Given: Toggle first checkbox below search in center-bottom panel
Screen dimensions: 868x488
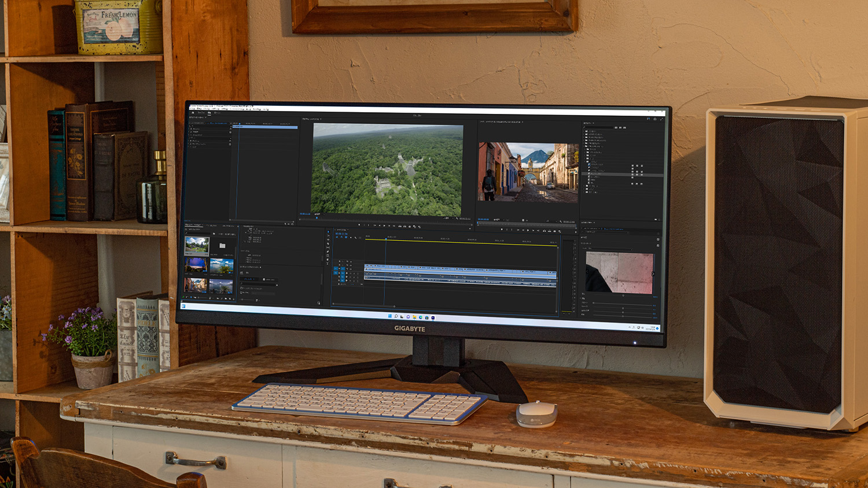Looking at the screenshot, I should pos(241,288).
